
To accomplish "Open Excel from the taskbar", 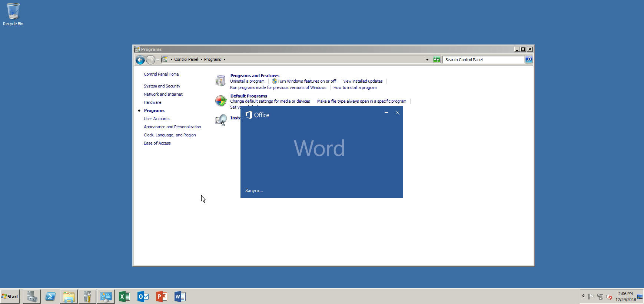I will click(125, 297).
